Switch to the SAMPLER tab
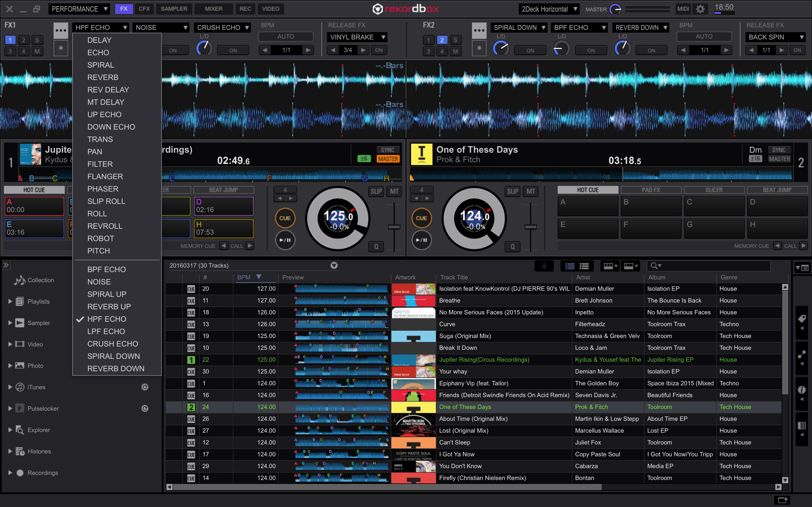 174,9
